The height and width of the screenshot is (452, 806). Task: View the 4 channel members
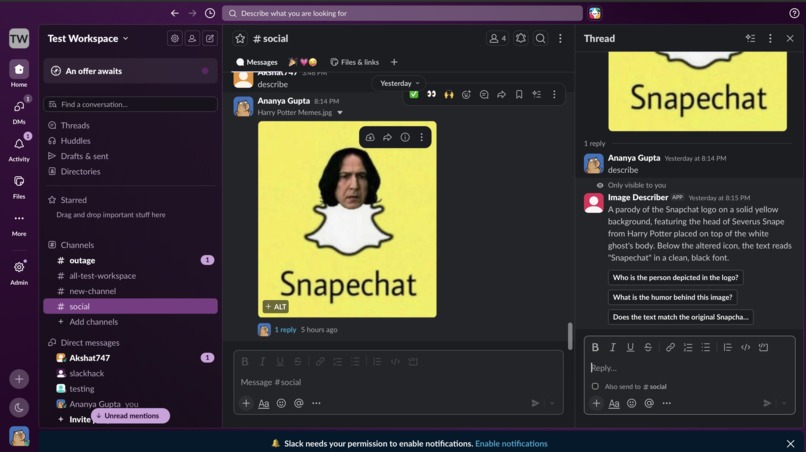click(x=497, y=38)
